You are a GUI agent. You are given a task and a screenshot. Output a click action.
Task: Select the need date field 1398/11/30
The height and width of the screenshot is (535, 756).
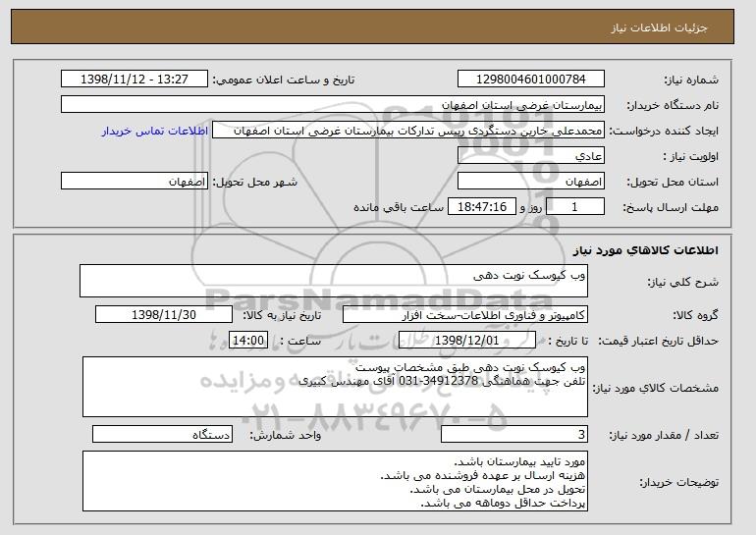point(164,315)
